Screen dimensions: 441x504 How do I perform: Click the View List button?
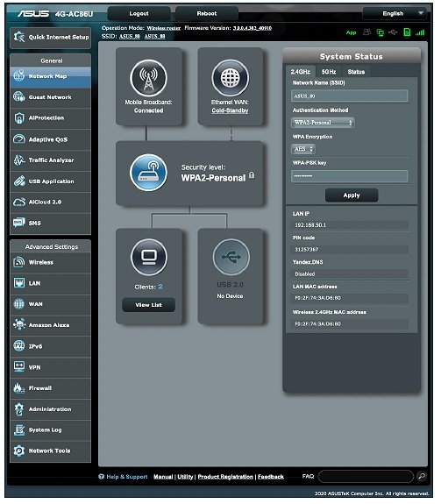148,305
